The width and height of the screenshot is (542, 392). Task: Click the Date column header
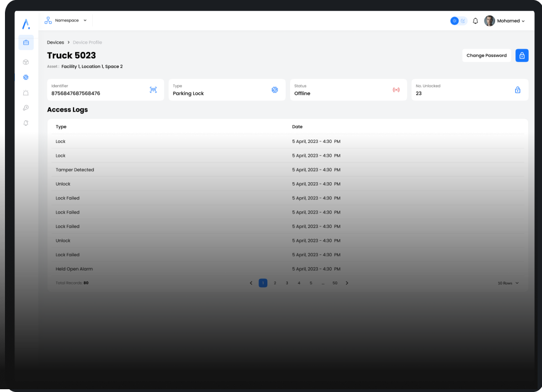pyautogui.click(x=297, y=126)
